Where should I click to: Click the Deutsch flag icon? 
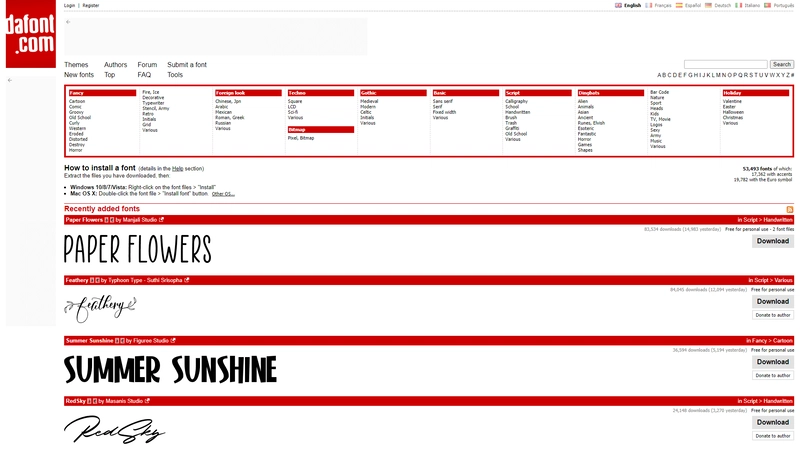(709, 5)
